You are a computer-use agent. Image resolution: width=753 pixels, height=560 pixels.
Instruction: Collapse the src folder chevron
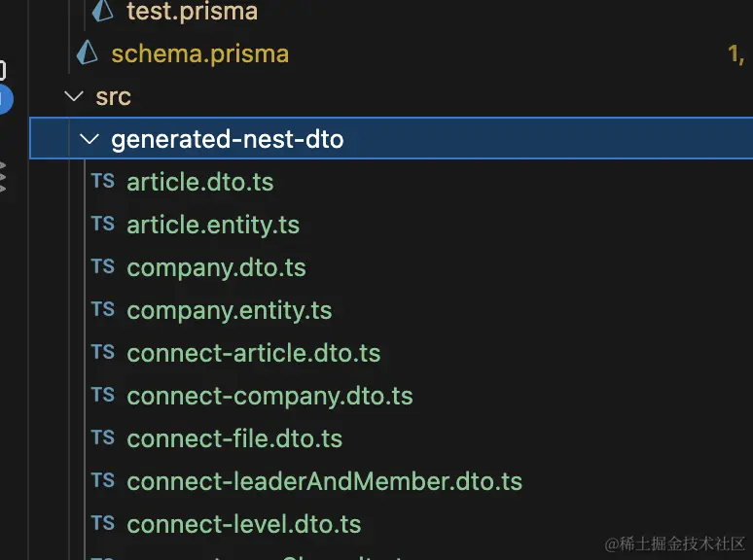[74, 96]
